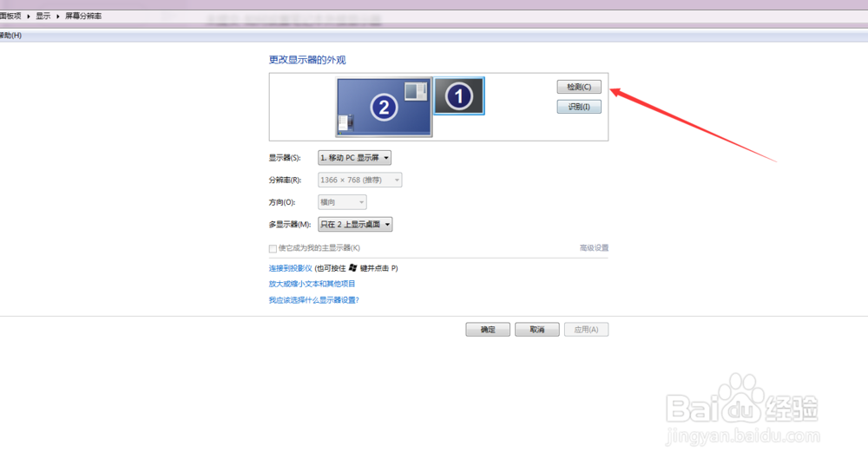Click 屏幕分辨率 breadcrumb item

pyautogui.click(x=83, y=16)
